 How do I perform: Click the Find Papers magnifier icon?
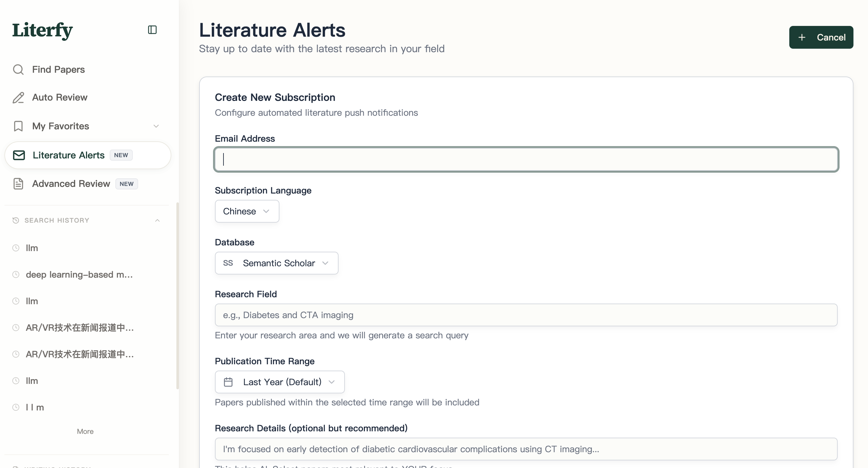click(x=18, y=70)
